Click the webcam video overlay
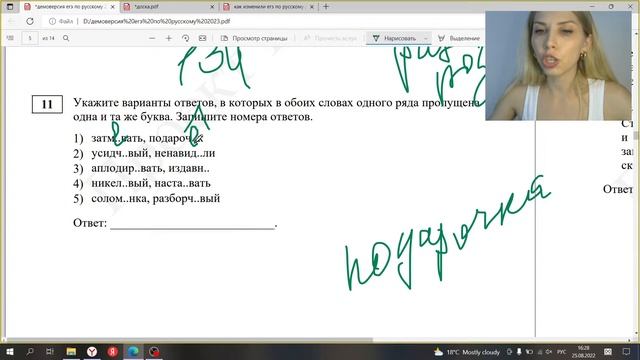Screen dimensions: 640x360 coord(558,66)
